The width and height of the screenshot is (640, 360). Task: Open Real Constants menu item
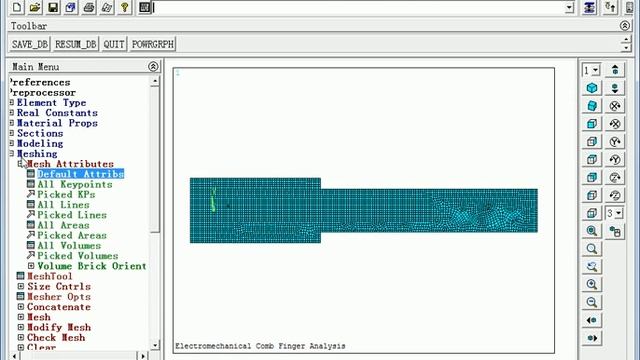click(x=57, y=113)
